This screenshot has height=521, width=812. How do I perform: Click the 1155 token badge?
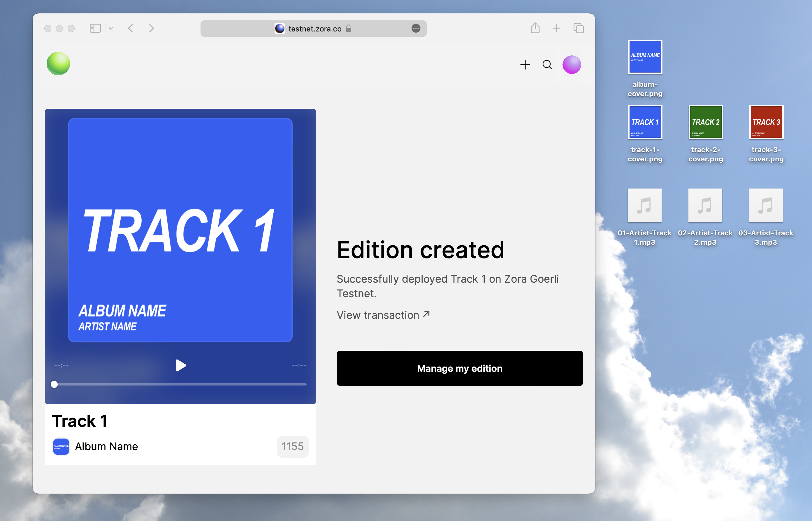[x=292, y=446]
